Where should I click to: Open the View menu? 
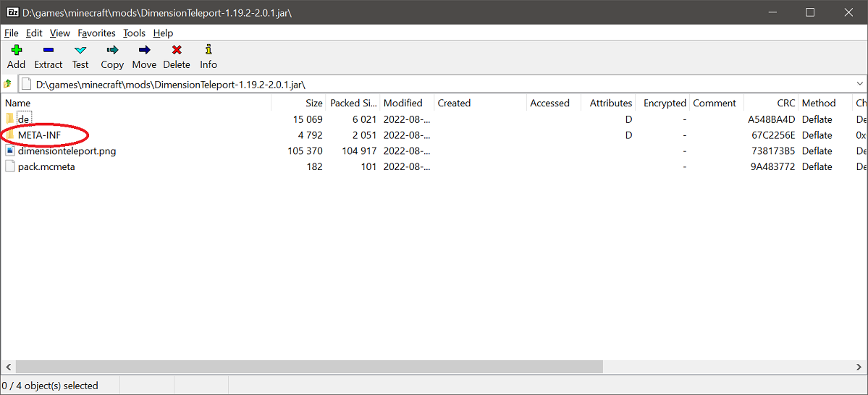pyautogui.click(x=60, y=33)
